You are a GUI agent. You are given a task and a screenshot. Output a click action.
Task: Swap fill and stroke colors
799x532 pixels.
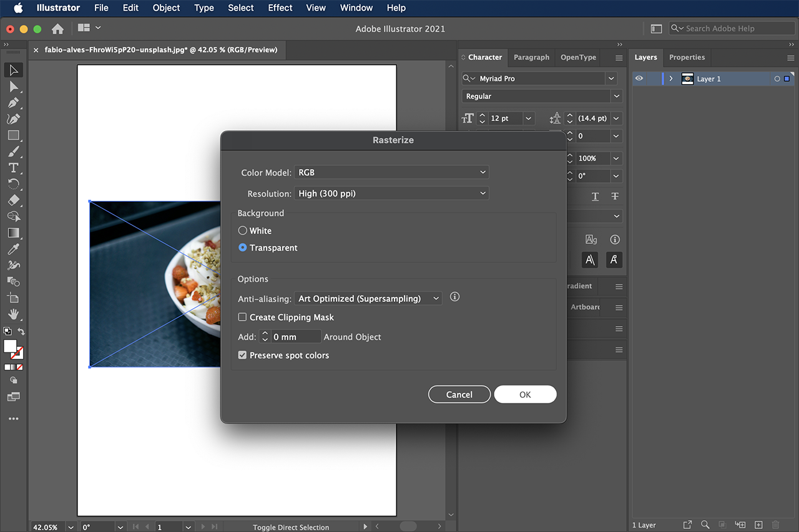(21, 332)
